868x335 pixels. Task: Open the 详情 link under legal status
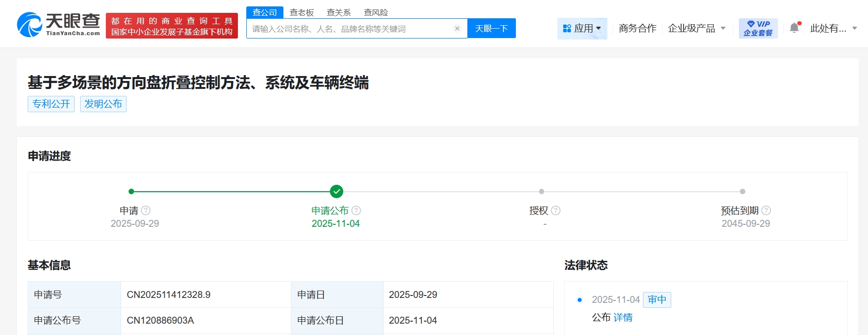(x=623, y=318)
